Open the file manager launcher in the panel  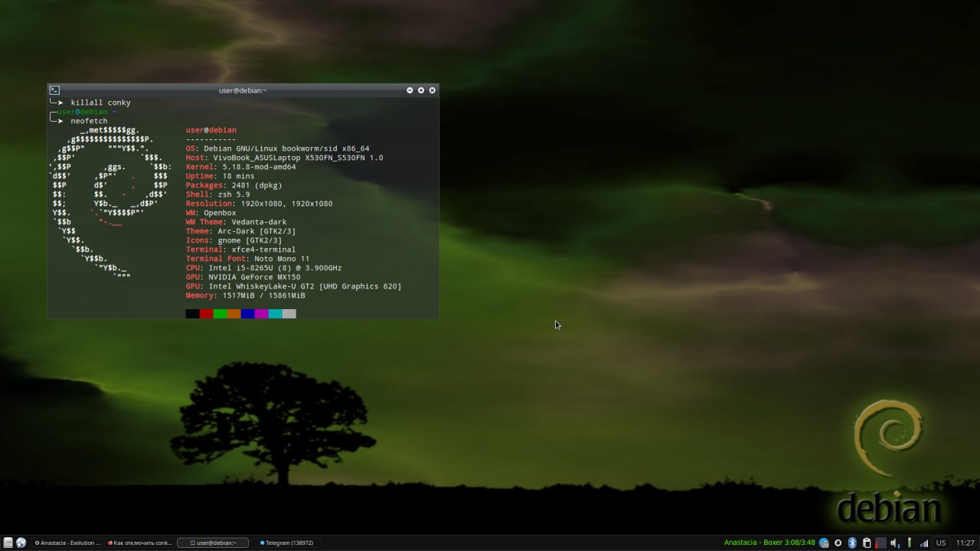(8, 543)
